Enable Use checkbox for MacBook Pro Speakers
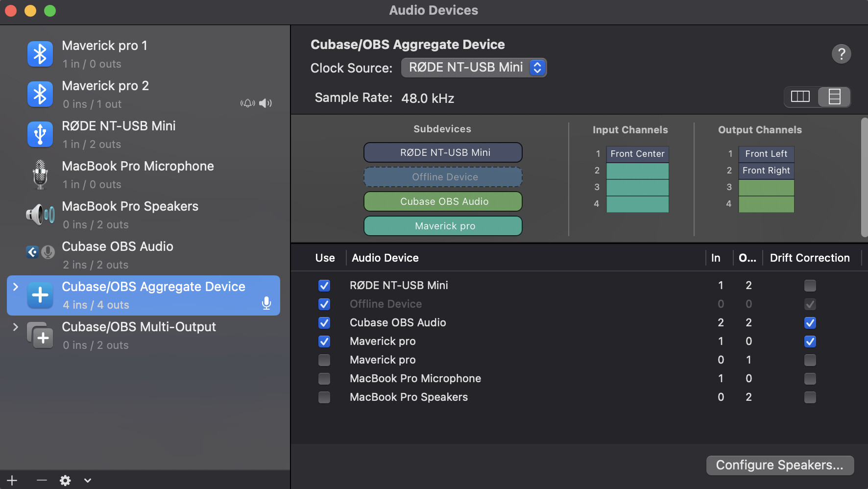 (324, 397)
